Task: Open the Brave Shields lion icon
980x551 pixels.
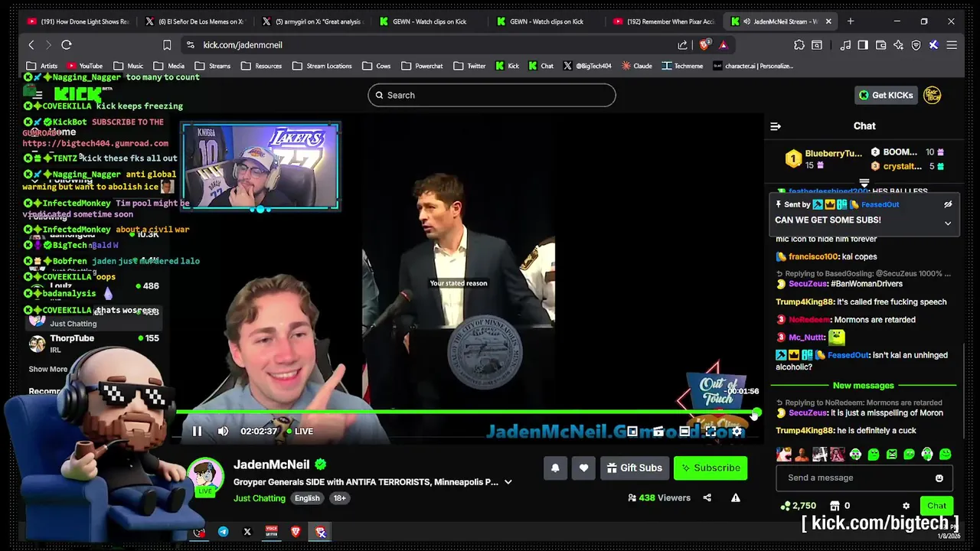Action: point(704,44)
